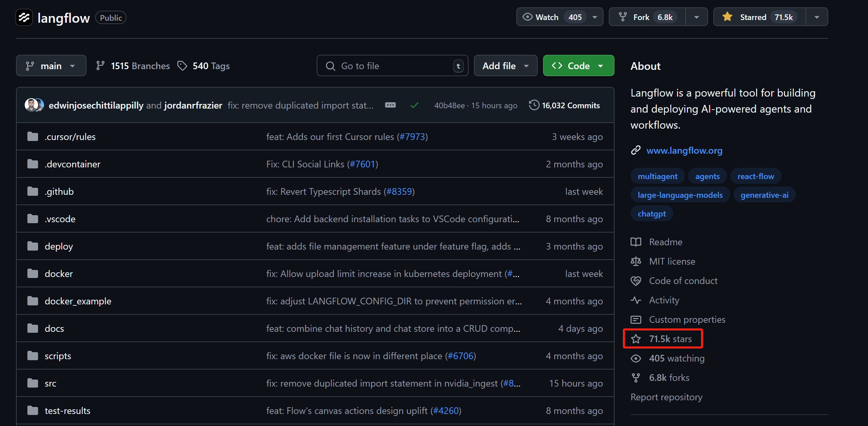The height and width of the screenshot is (426, 868).
Task: Click the star icon beside 71.5k stars
Action: tap(636, 339)
